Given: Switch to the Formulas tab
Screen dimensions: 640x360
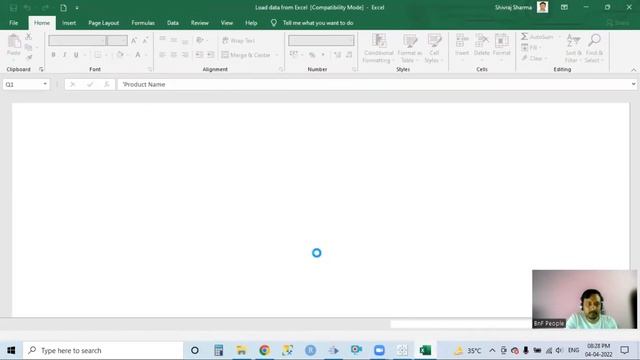Looking at the screenshot, I should pyautogui.click(x=143, y=23).
